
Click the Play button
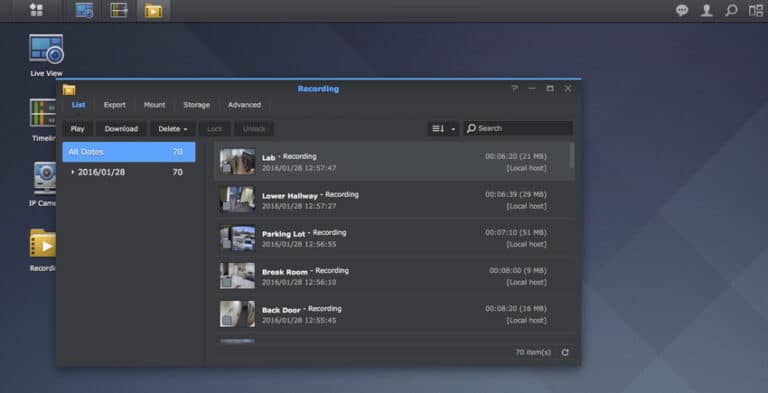pyautogui.click(x=77, y=129)
